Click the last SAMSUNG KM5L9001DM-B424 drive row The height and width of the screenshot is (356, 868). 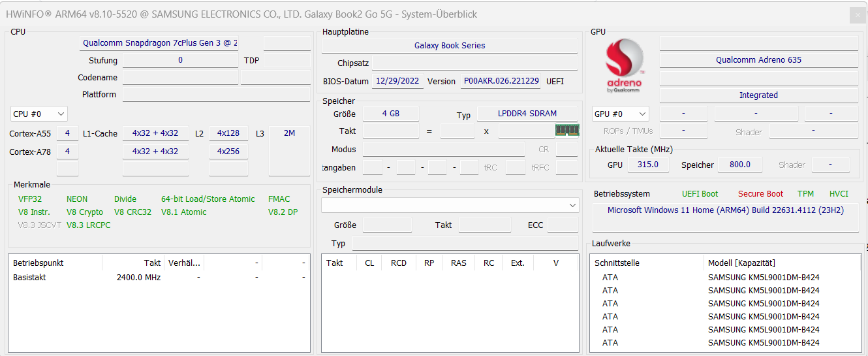pos(726,343)
